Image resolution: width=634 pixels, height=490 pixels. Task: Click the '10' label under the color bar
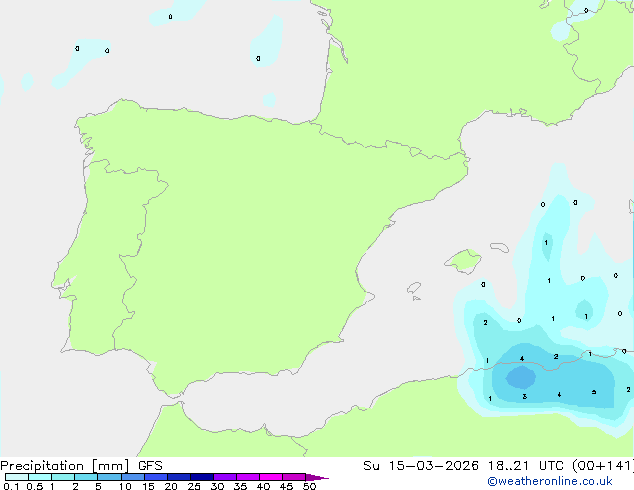pyautogui.click(x=125, y=486)
